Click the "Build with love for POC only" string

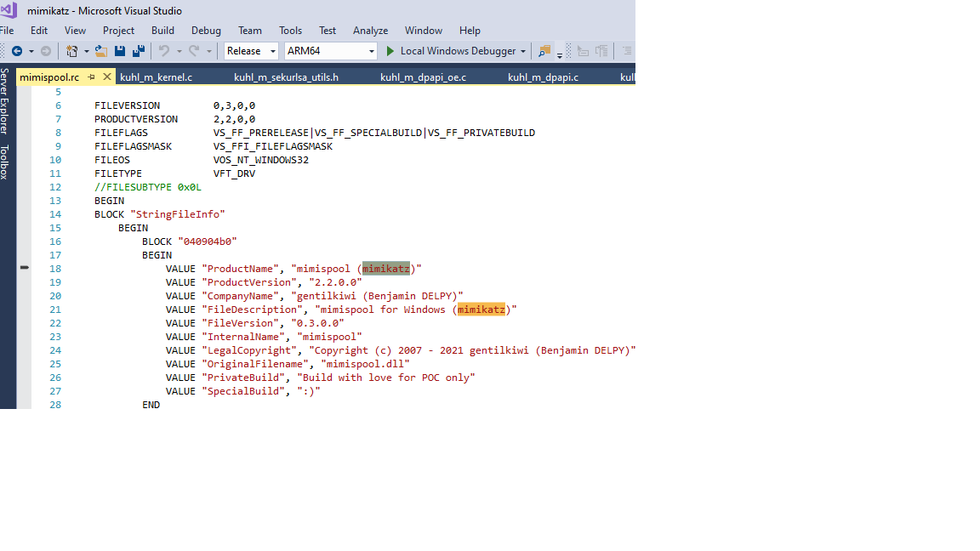pyautogui.click(x=385, y=378)
